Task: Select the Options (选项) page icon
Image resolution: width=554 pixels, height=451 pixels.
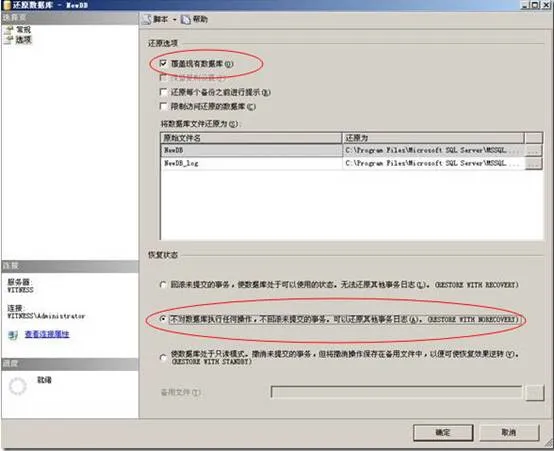Action: coord(9,40)
